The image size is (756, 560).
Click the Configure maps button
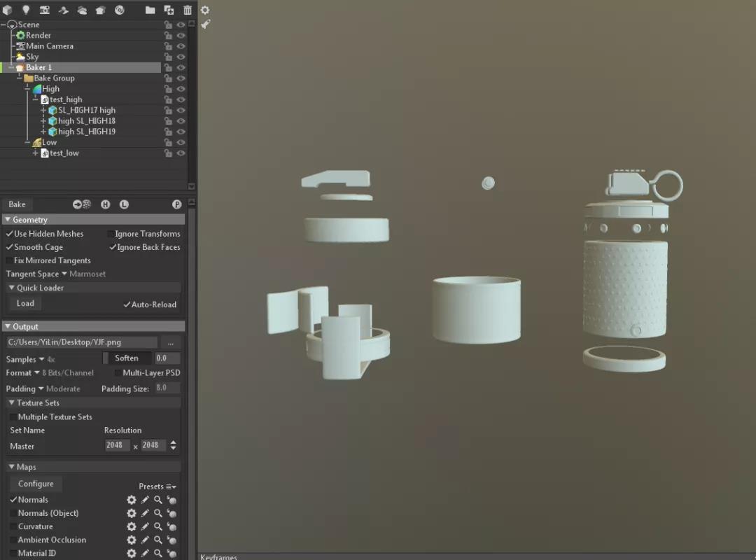[x=36, y=484]
